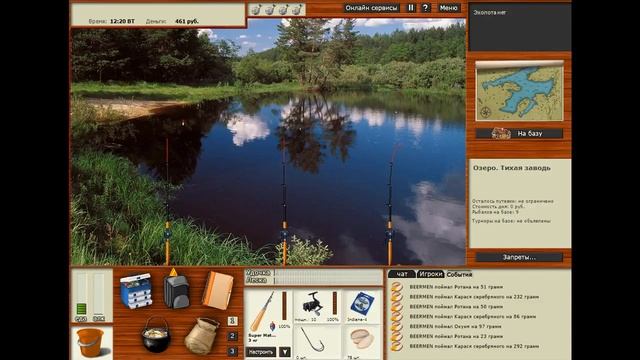Image resolution: width=640 pixels, height=360 pixels.
Task: Click the ring icon beside Окуня на 97 грамм
Action: pyautogui.click(x=396, y=327)
